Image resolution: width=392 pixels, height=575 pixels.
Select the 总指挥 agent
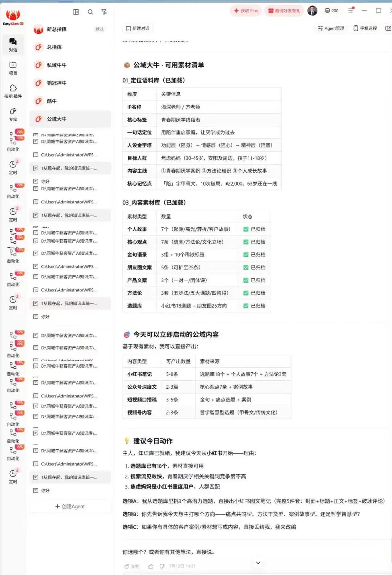click(x=70, y=47)
